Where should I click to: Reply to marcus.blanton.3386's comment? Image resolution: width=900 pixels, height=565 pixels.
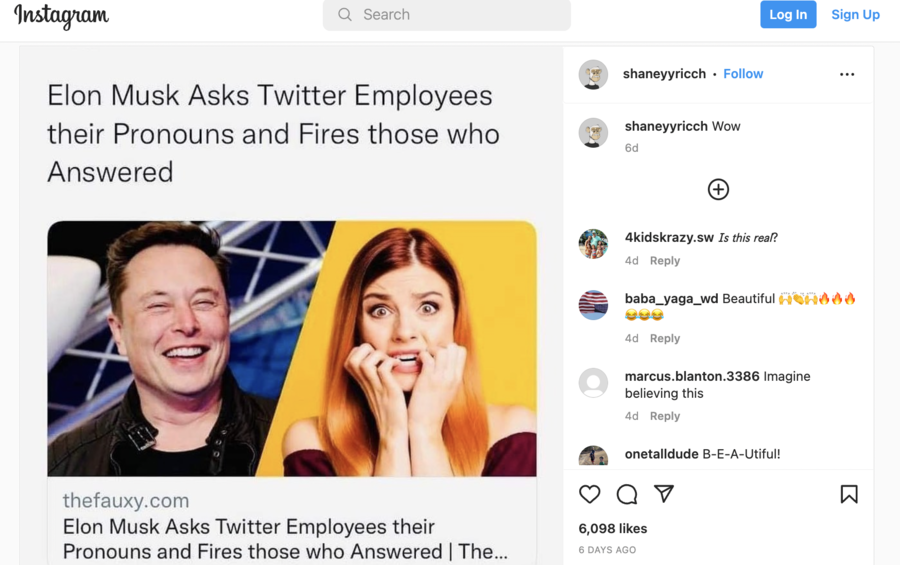click(665, 416)
